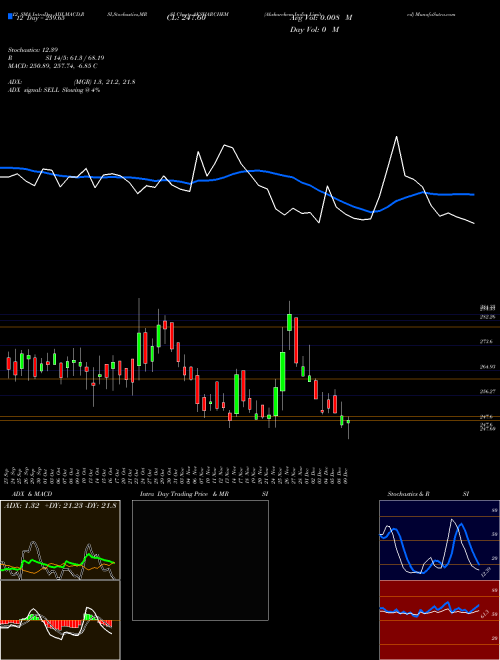Open the red RSI mini chart
The height and width of the screenshot is (660, 500).
click(x=439, y=620)
